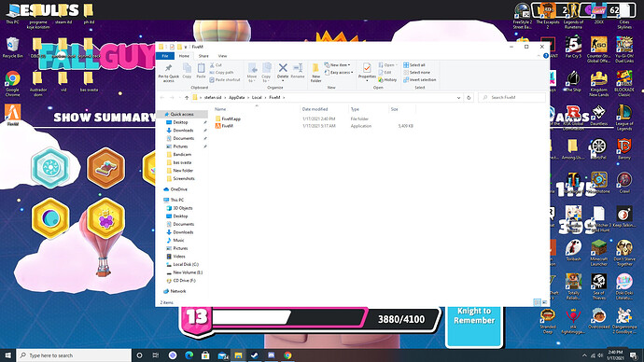
Task: Open Downloads under Quick access
Action: pyautogui.click(x=183, y=130)
